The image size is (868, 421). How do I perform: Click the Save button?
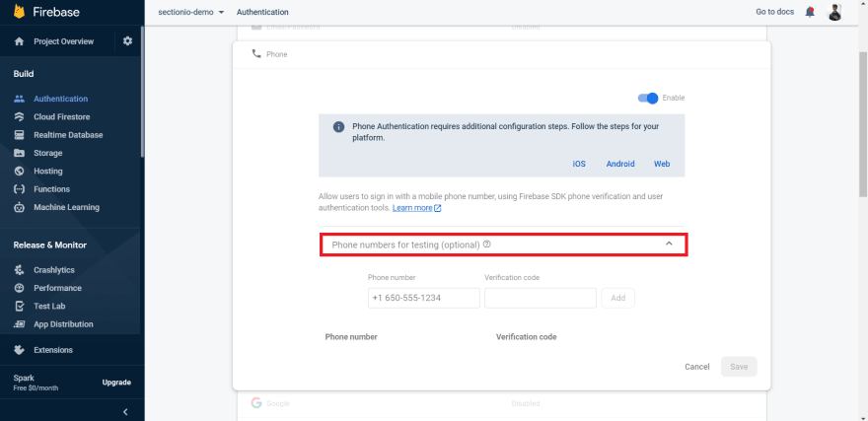[739, 367]
